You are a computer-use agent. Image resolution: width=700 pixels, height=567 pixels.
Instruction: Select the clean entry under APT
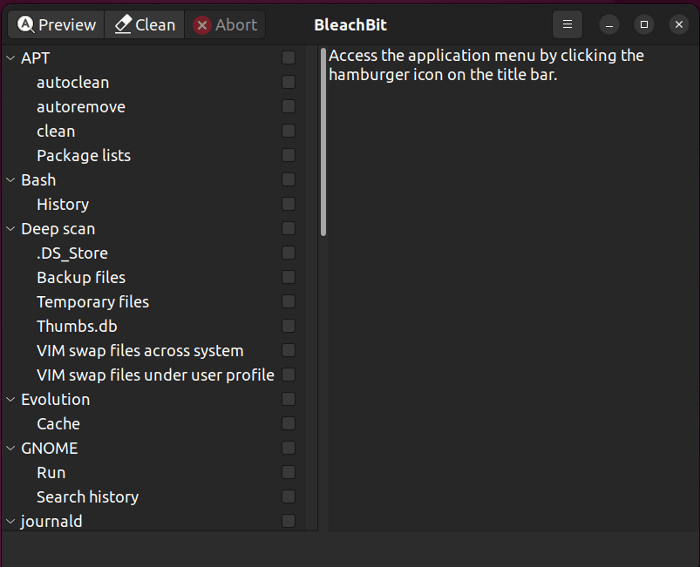(x=56, y=131)
